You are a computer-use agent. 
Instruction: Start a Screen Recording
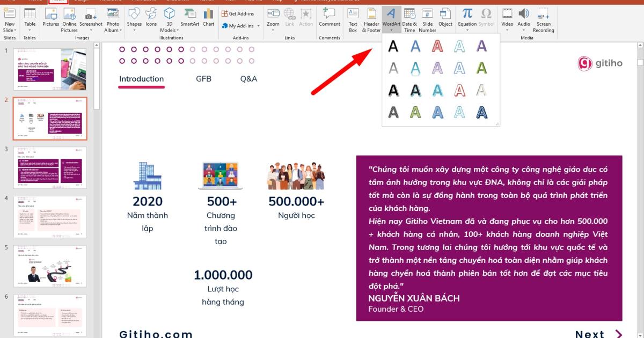[544, 21]
